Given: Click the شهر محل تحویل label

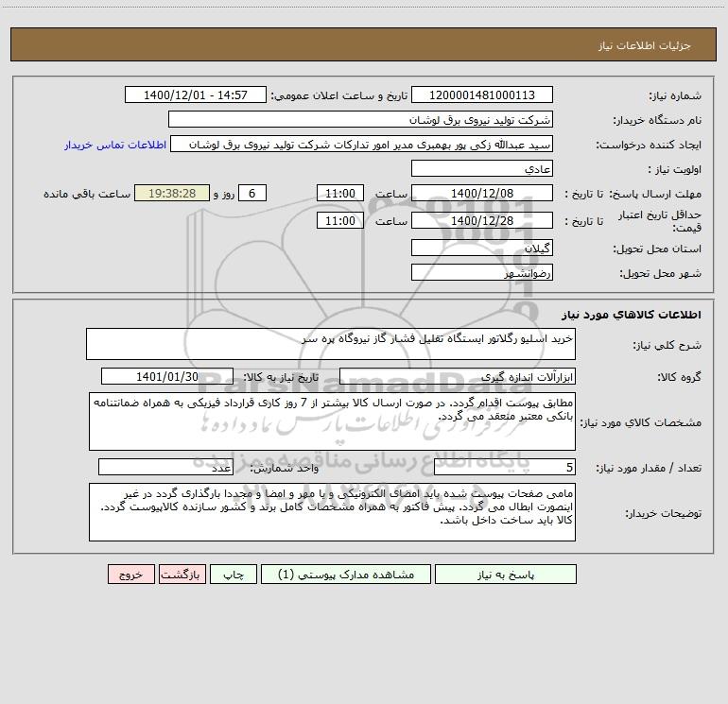Looking at the screenshot, I should 661,273.
